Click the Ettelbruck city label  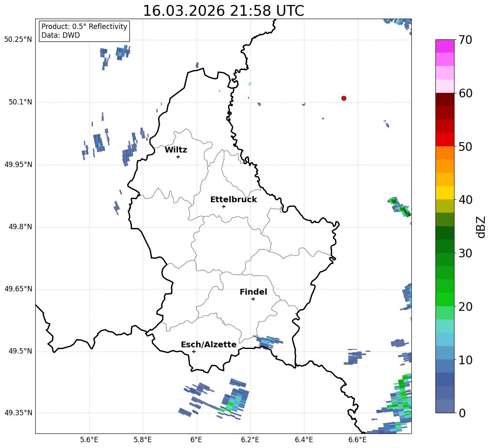(x=233, y=200)
